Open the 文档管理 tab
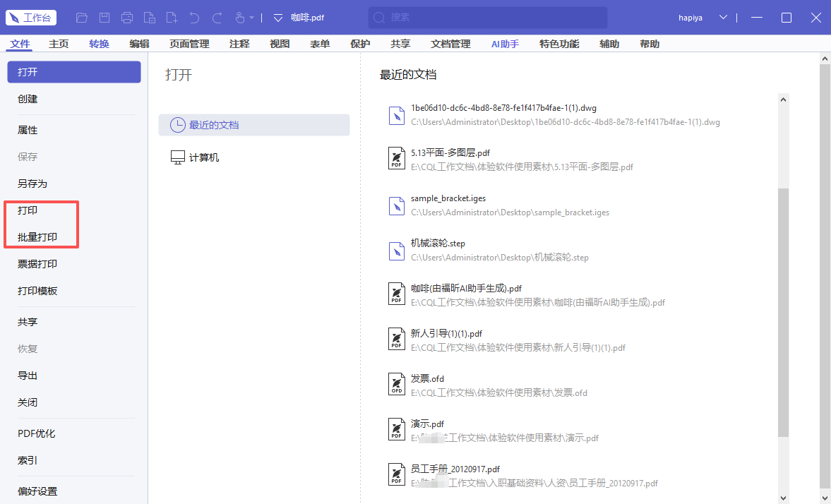Viewport: 831px width, 504px height. (x=450, y=44)
